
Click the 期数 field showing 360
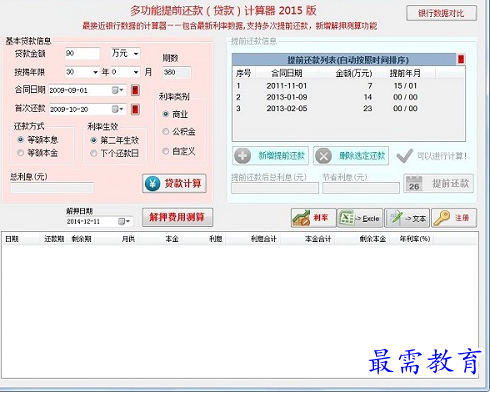click(x=177, y=72)
